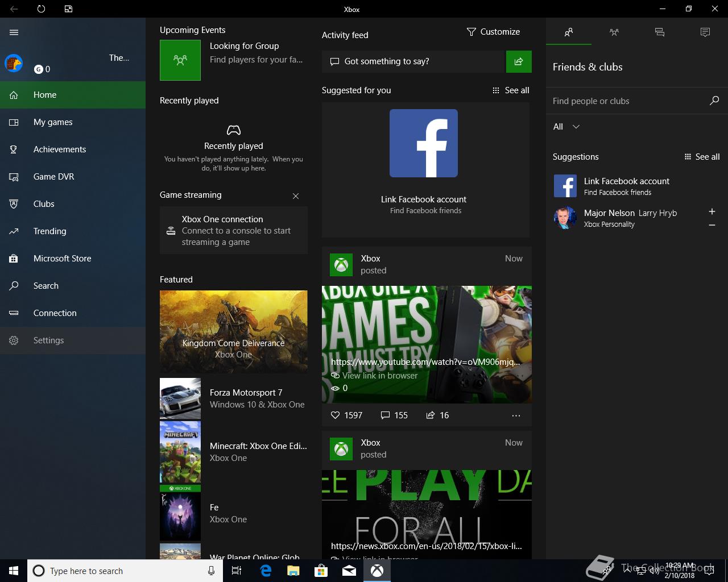Click the Customize filter button
The height and width of the screenshot is (582, 728).
493,32
